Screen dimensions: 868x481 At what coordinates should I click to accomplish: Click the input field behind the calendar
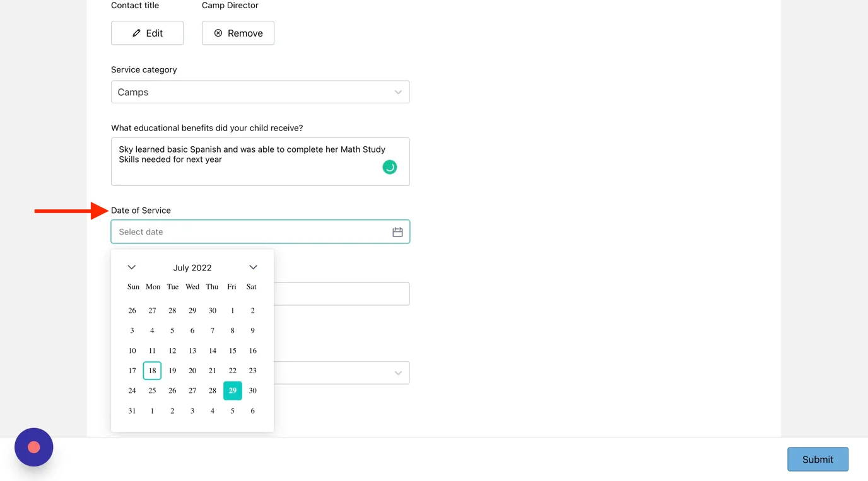coord(342,294)
